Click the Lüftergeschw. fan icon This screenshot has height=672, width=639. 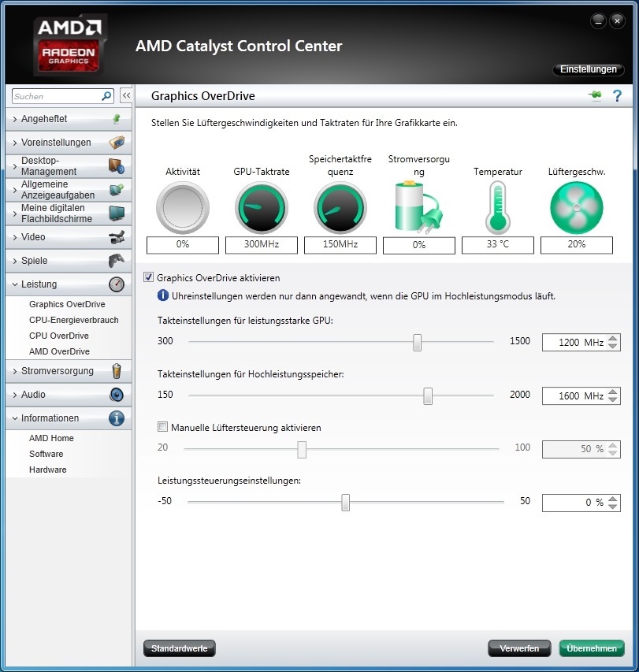577,208
